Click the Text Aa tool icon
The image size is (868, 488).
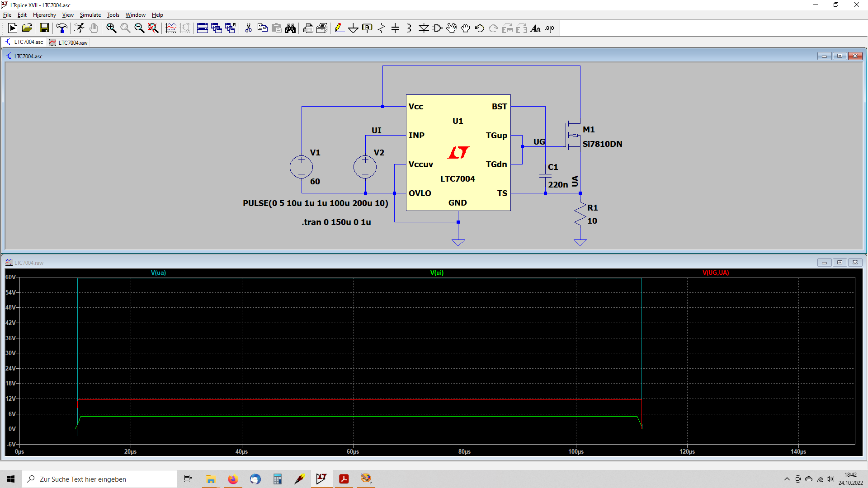pos(536,28)
